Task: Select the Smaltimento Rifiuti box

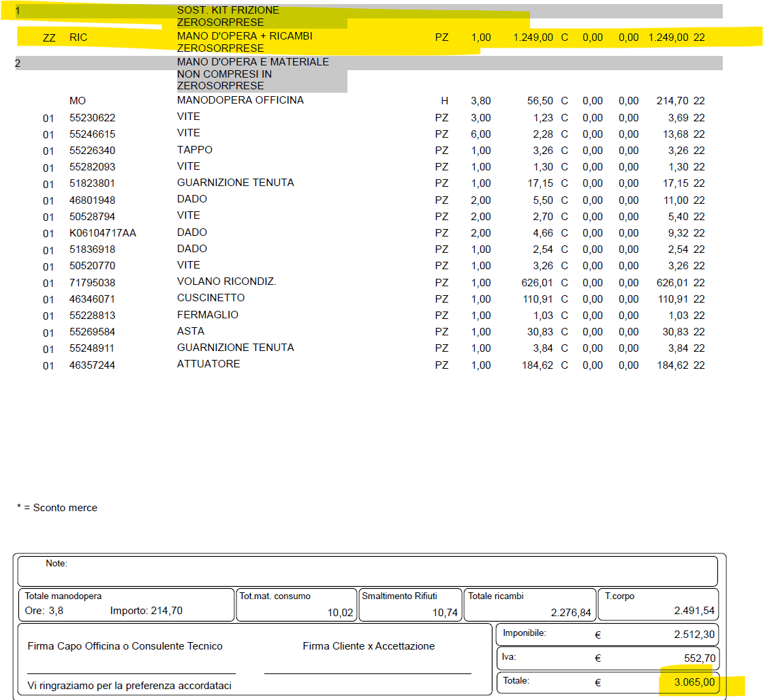Action: tap(409, 605)
